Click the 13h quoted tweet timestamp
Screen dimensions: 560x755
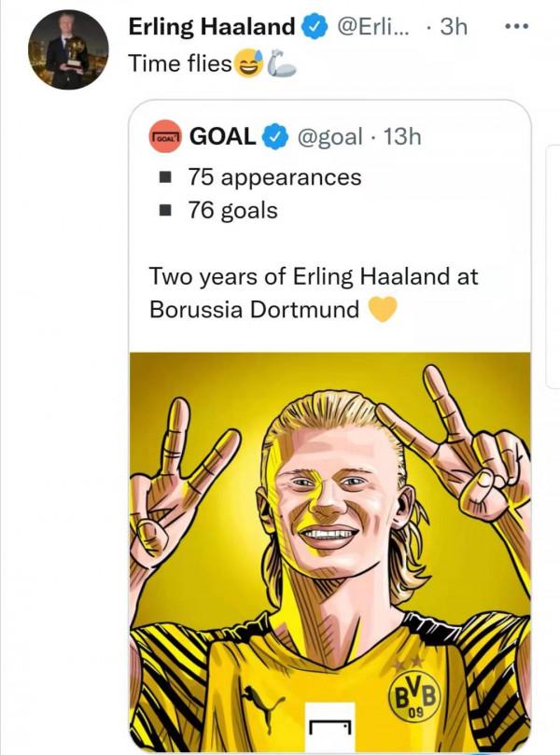402,137
